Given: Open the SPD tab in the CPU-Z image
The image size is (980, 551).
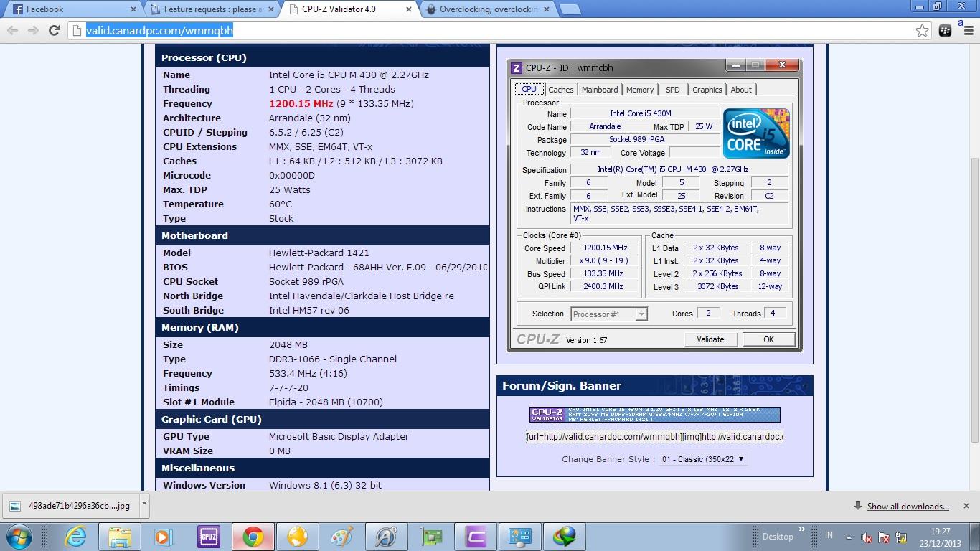Looking at the screenshot, I should [672, 90].
